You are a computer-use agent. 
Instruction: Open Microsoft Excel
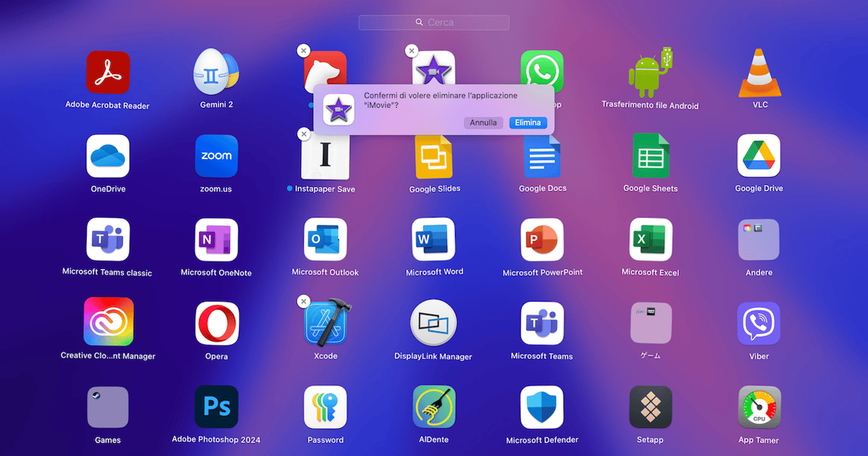pos(651,240)
